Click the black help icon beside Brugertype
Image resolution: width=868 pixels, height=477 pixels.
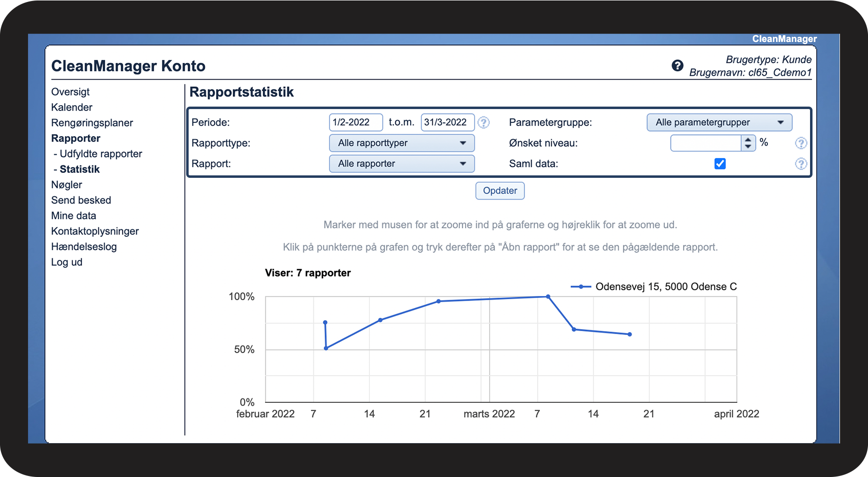tap(677, 66)
